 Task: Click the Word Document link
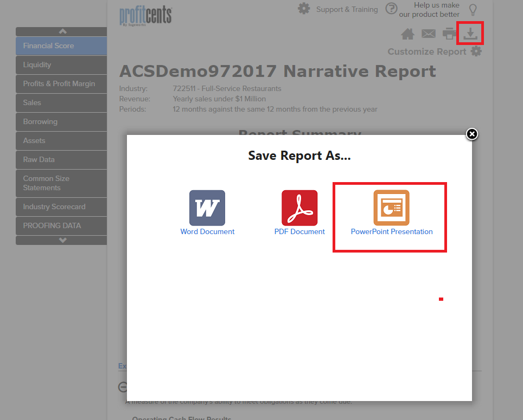click(207, 231)
